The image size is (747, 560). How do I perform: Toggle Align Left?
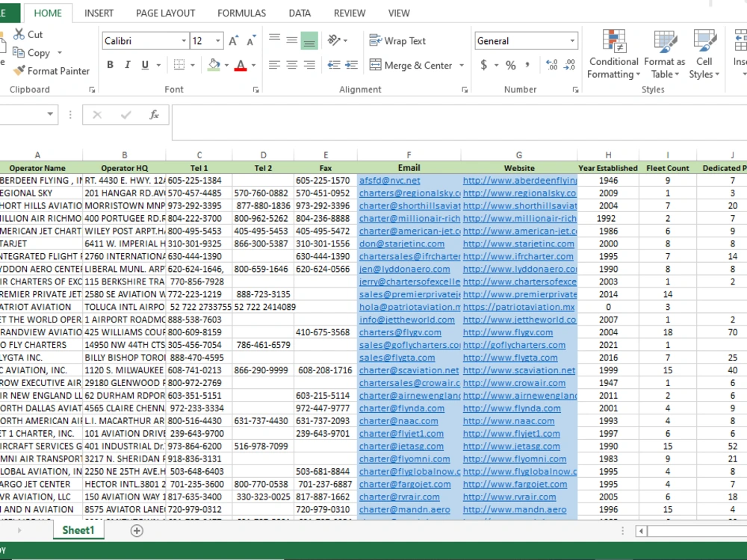(x=274, y=65)
